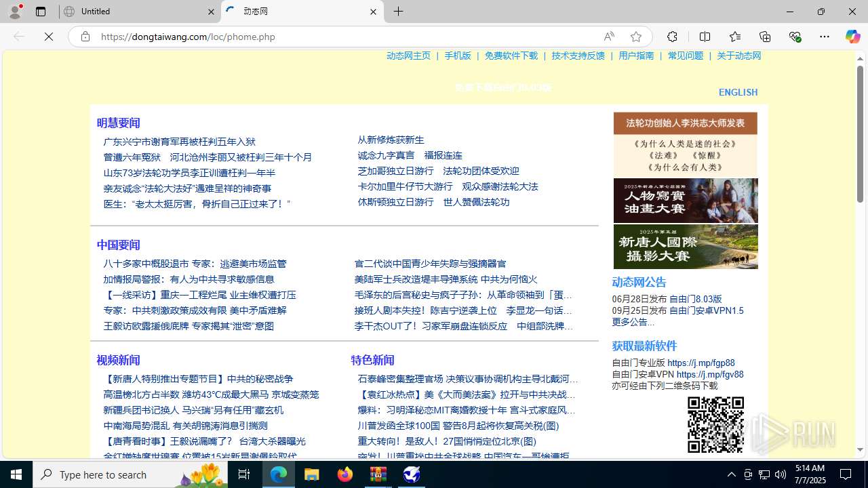
Task: Open 自由门8.03版 announcement link
Action: pyautogui.click(x=695, y=299)
